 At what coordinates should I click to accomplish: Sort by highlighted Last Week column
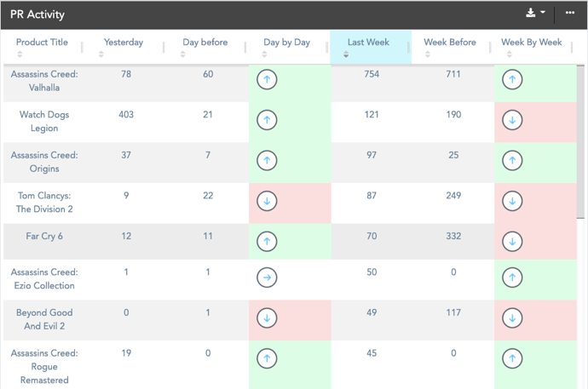tap(368, 43)
